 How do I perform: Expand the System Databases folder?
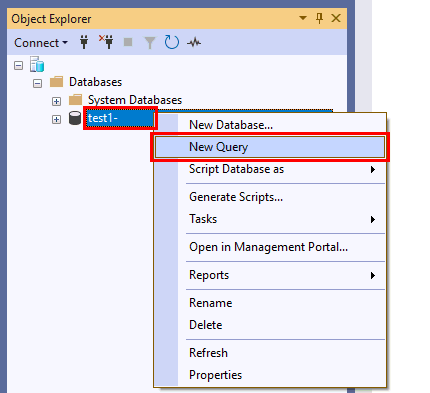[x=56, y=101]
